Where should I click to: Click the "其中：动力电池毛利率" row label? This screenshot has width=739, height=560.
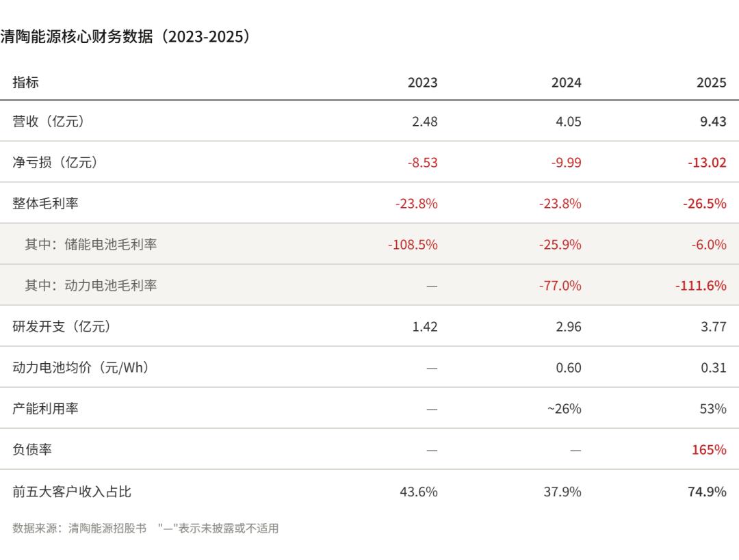(91, 286)
